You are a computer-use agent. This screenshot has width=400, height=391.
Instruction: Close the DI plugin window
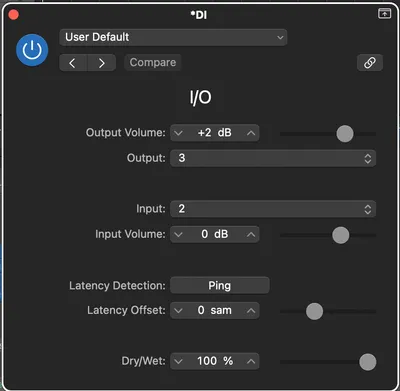14,15
